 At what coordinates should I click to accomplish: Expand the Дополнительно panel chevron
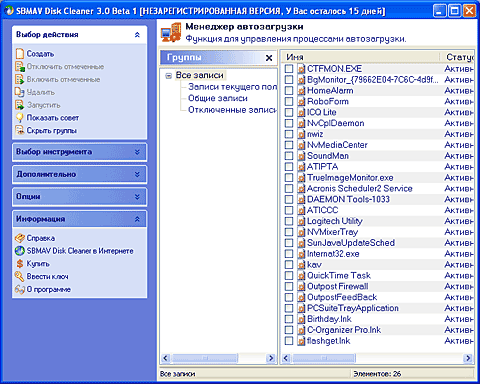137,174
